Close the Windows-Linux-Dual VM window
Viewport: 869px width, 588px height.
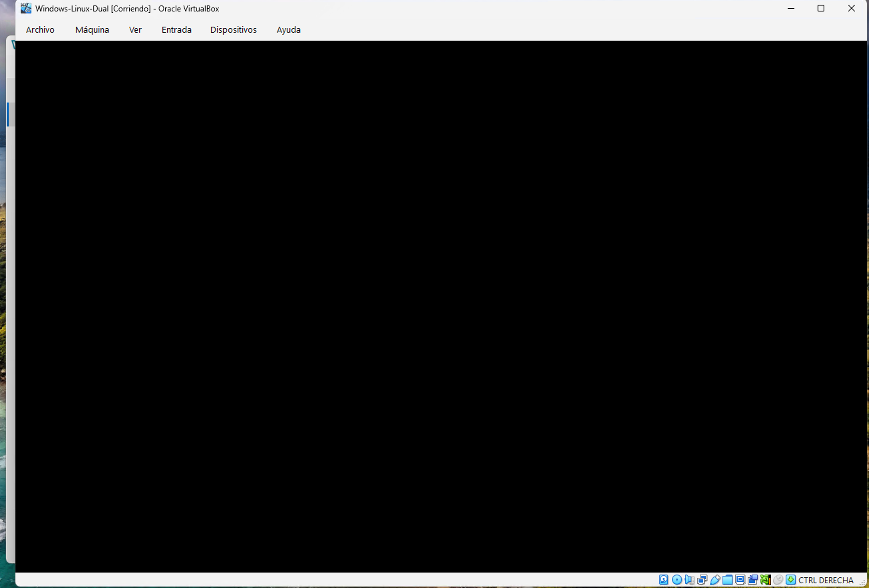pyautogui.click(x=851, y=8)
